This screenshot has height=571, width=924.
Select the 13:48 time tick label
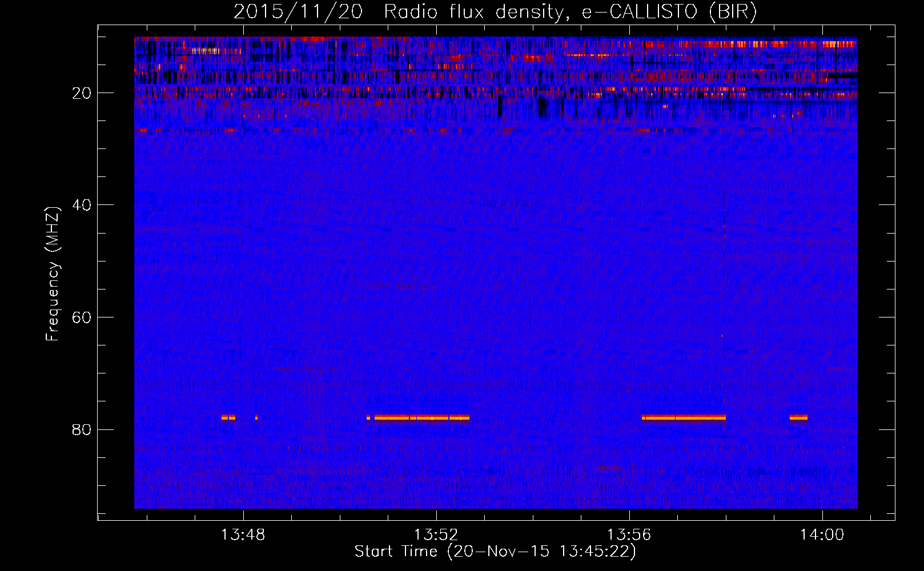[243, 535]
